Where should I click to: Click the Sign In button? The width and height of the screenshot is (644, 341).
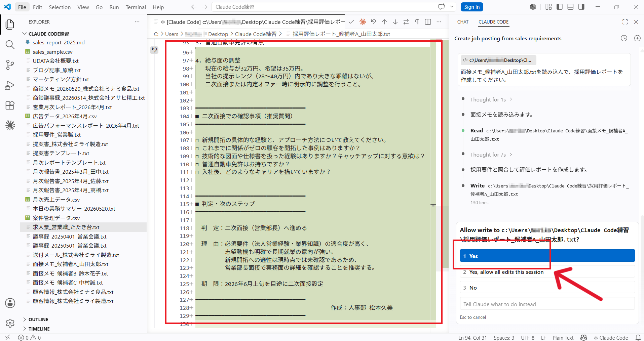472,7
